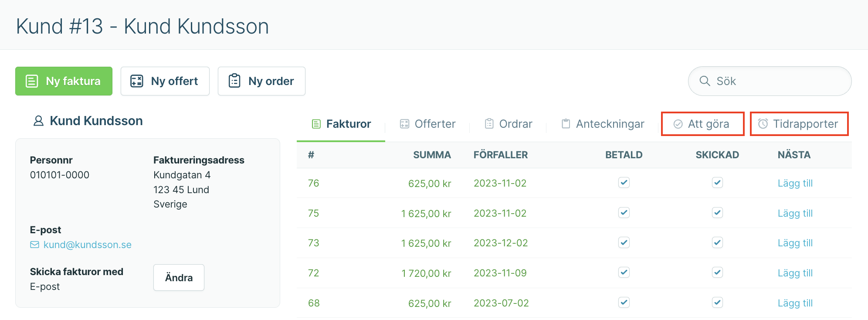Open the Ordrar tab
This screenshot has width=868, height=320.
[x=509, y=124]
